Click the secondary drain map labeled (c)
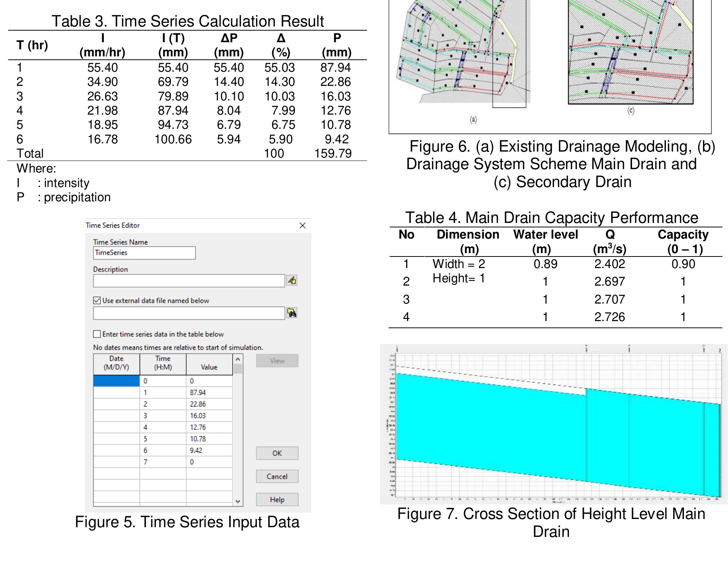 [631, 52]
